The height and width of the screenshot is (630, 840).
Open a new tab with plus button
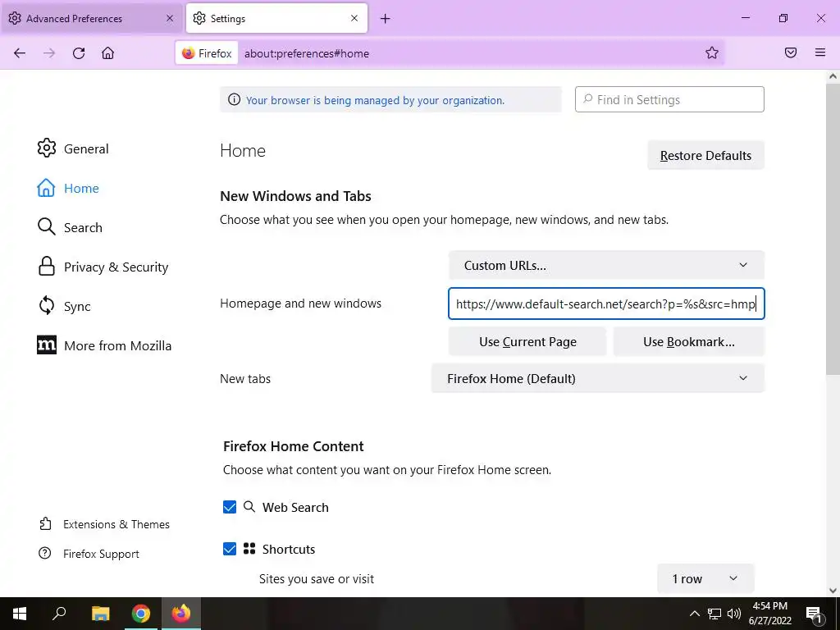coord(386,19)
